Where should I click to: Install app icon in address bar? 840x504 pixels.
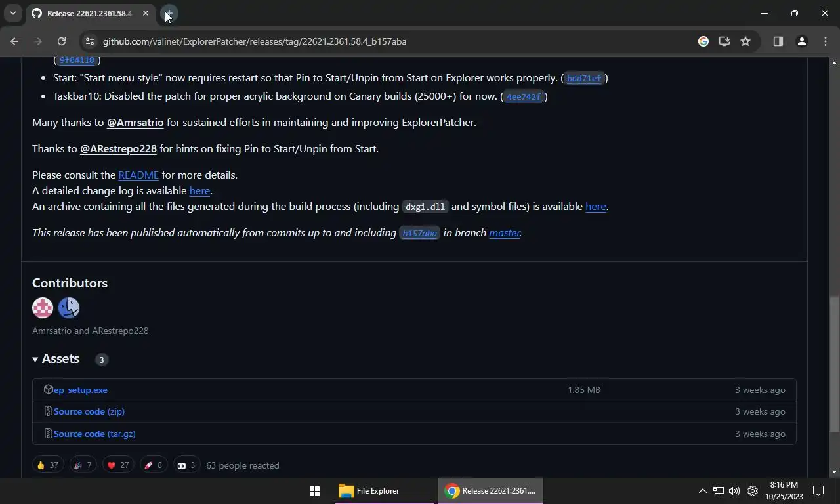coord(724,41)
